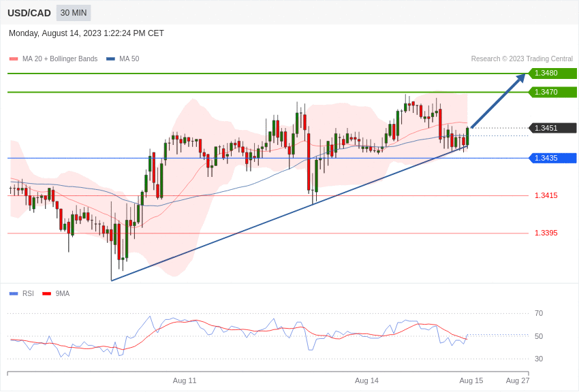Click the Monday, August 14, 2023 timestamp
Screen dimensions: 579x392
(x=87, y=33)
